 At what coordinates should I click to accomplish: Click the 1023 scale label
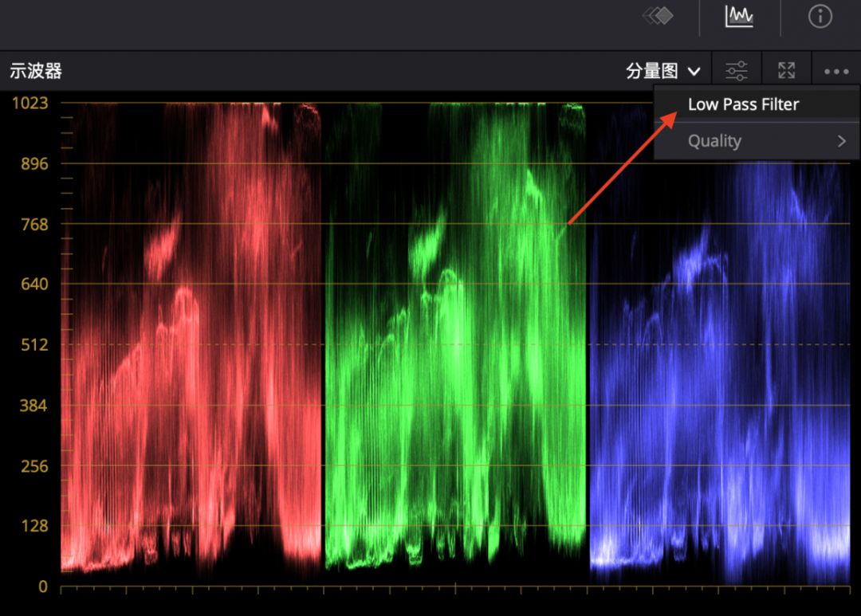click(30, 103)
